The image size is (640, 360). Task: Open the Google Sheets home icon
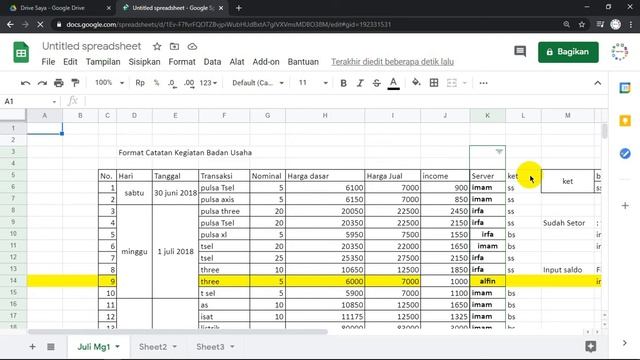coord(21,52)
